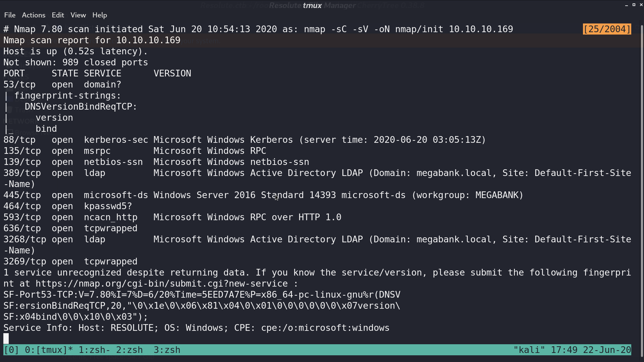
Task: Open the Edit menu
Action: [x=58, y=15]
